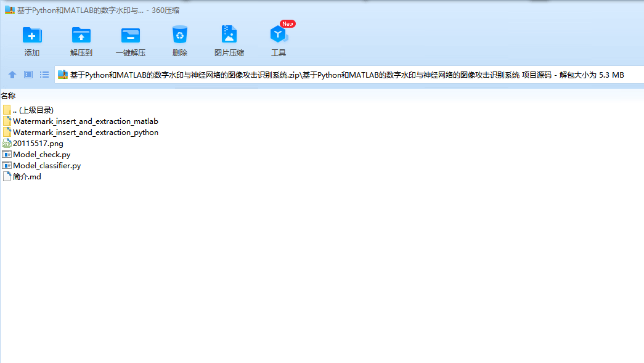This screenshot has height=363, width=644.
Task: Select the file 简介.md
Action: pyautogui.click(x=26, y=177)
